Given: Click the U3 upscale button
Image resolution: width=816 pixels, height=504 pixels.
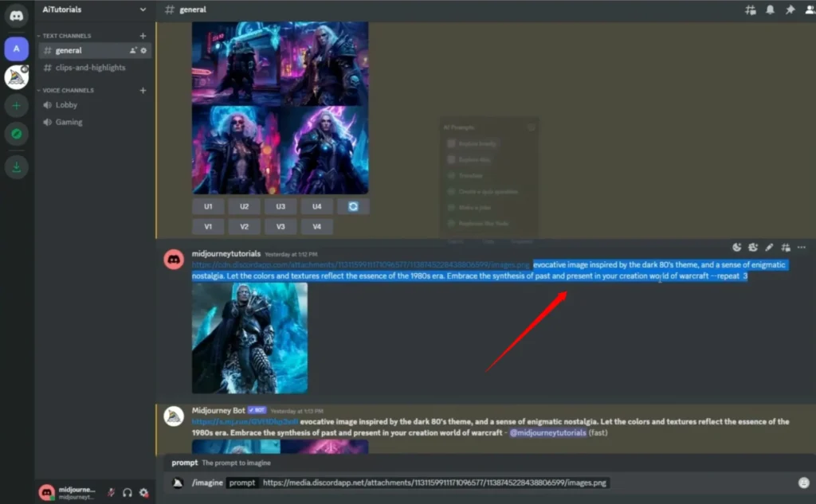Looking at the screenshot, I should (x=280, y=206).
